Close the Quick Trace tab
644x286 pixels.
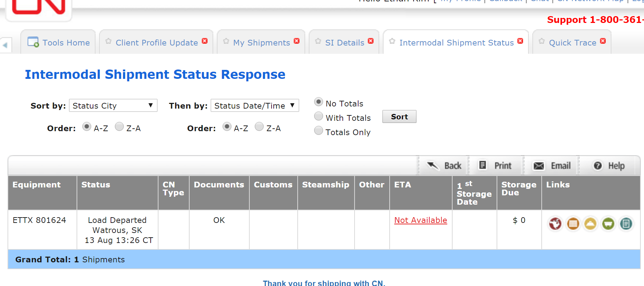click(603, 41)
